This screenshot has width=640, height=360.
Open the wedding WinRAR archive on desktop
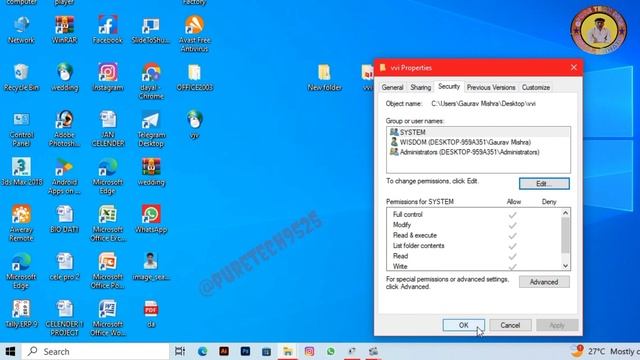(x=151, y=172)
